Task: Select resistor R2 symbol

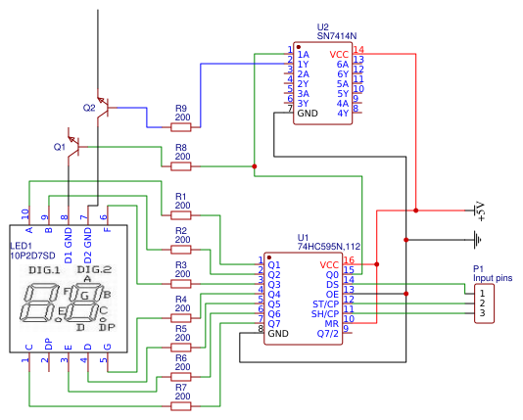Action: [x=181, y=250]
